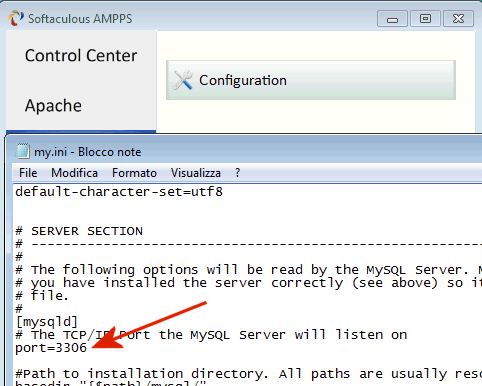Click the port=3306 line in my.ini

(x=51, y=348)
